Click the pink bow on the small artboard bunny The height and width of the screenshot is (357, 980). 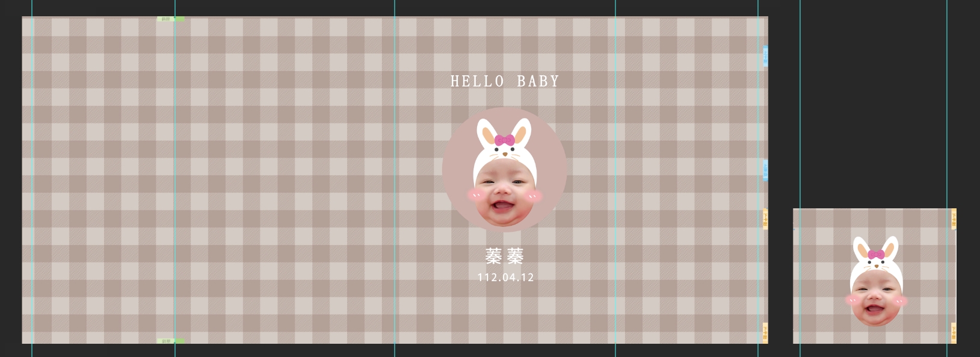click(x=876, y=254)
